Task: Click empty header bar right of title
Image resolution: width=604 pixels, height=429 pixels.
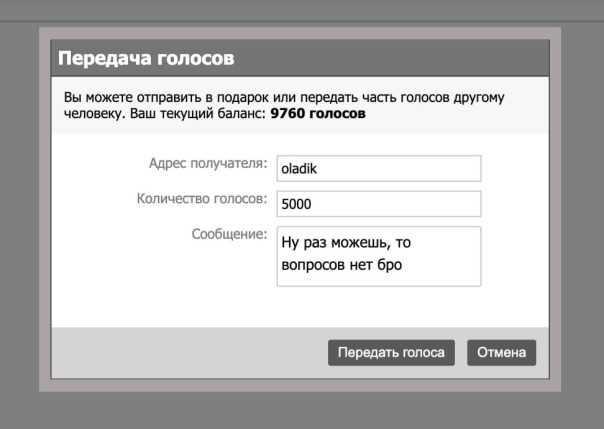Action: point(400,58)
